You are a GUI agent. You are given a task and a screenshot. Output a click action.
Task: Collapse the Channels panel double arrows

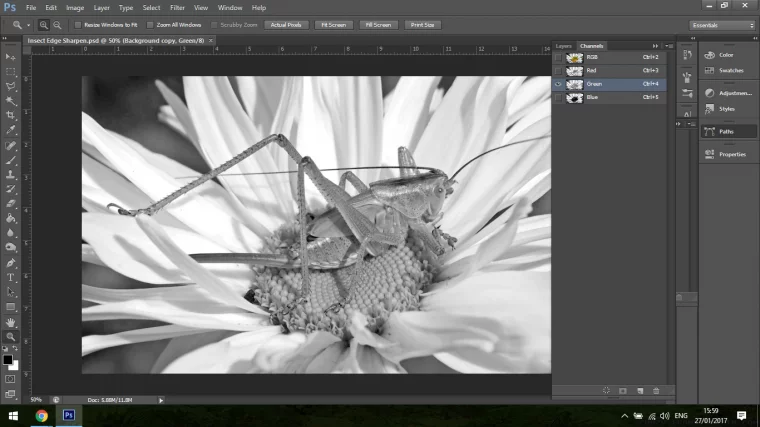(655, 46)
